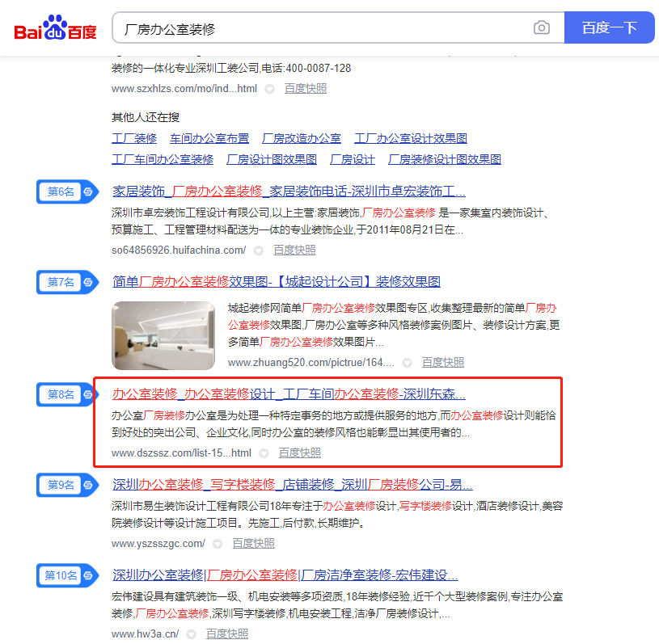Open result 家居装饰_厂房办公室装修 深圳市卓宏装饰

(289, 192)
